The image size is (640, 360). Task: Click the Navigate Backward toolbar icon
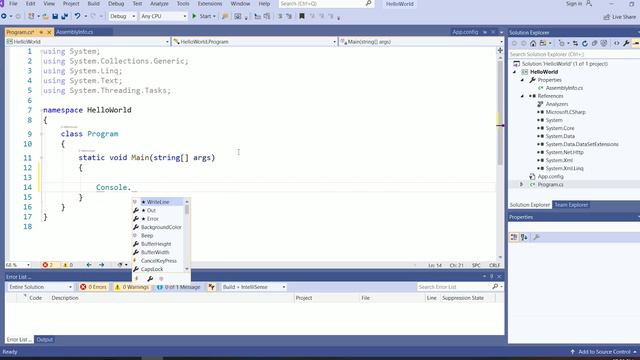tap(4, 16)
